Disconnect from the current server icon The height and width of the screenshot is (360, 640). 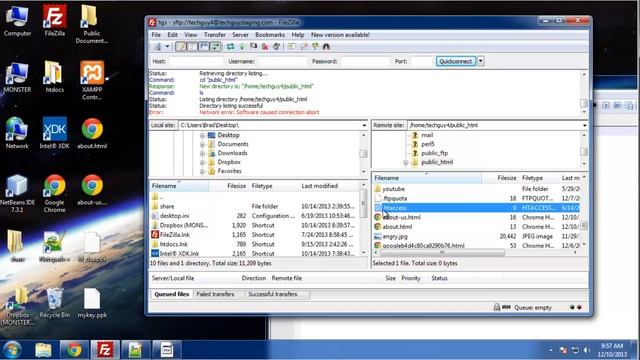point(265,47)
